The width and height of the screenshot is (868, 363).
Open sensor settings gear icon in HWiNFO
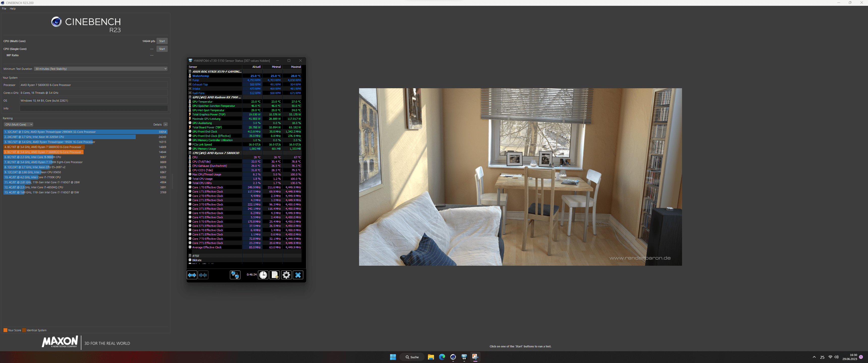(x=286, y=275)
